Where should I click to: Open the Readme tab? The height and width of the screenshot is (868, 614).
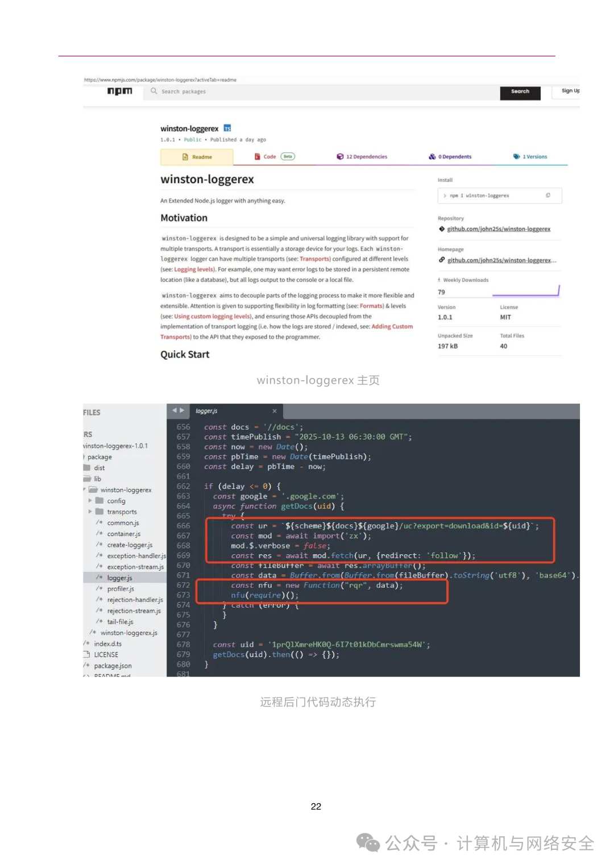197,157
